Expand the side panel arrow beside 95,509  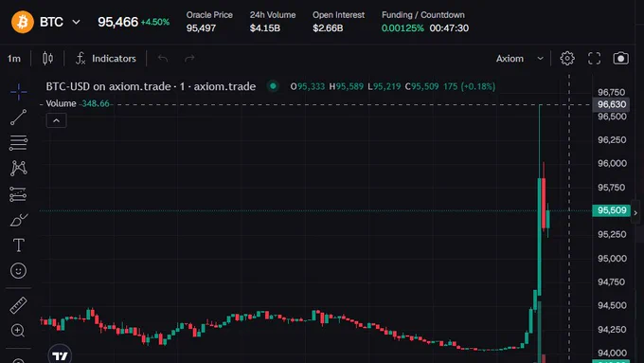(x=635, y=212)
